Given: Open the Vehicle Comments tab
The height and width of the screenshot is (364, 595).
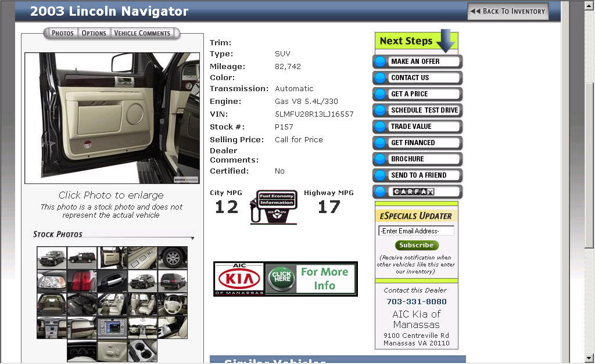Looking at the screenshot, I should pyautogui.click(x=142, y=33).
